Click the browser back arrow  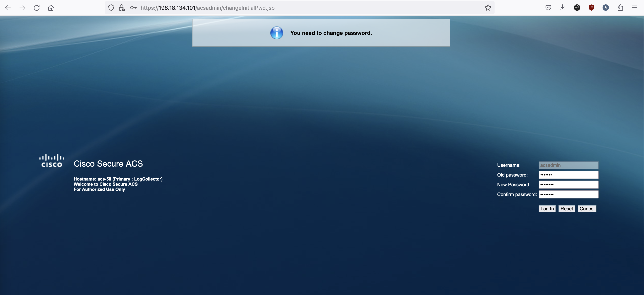tap(8, 8)
